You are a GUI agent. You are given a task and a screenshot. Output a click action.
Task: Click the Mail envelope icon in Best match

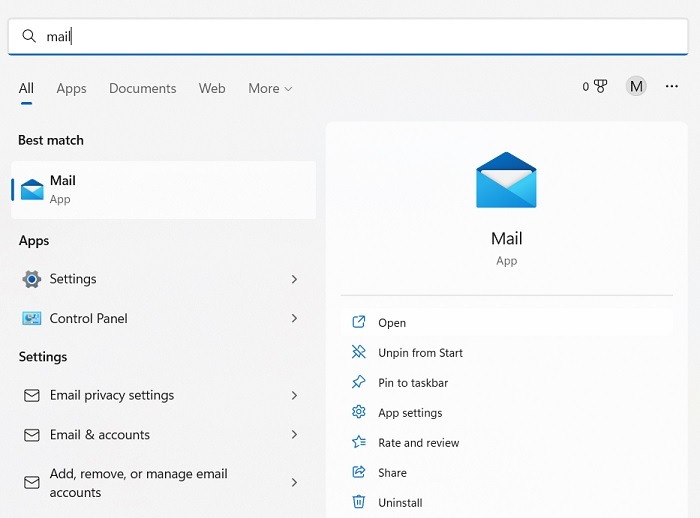coord(32,189)
